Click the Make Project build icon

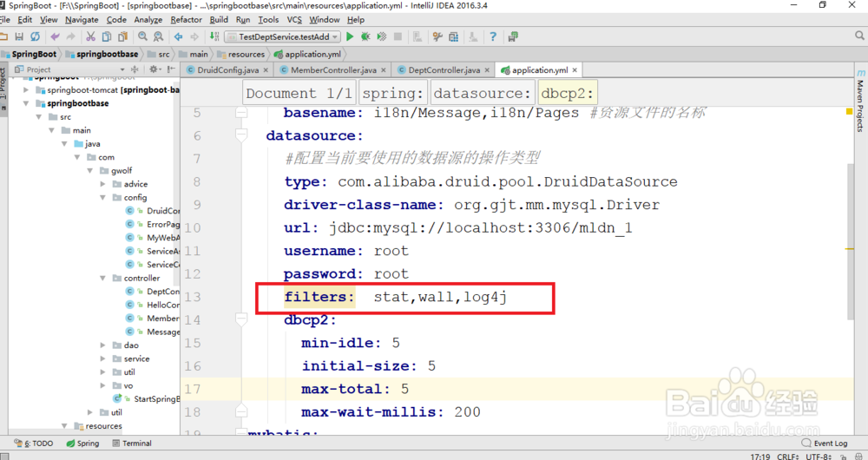click(x=214, y=36)
